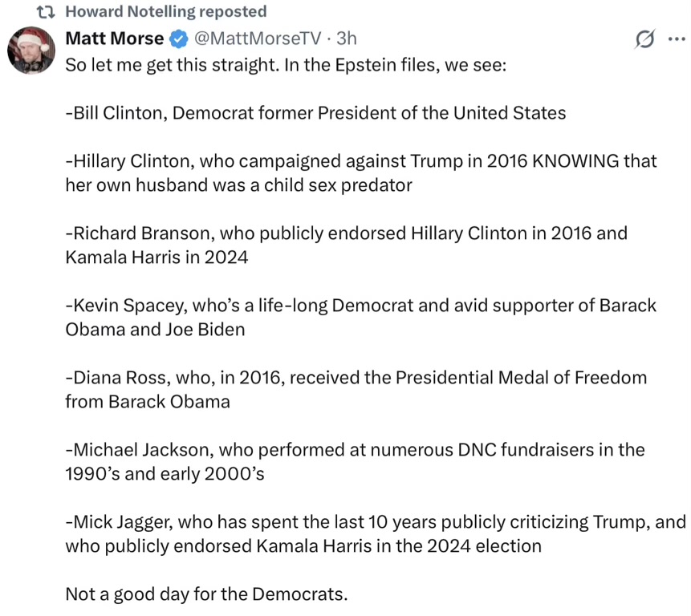
Task: Click the Bill Clinton line of the post
Action: pyautogui.click(x=315, y=112)
